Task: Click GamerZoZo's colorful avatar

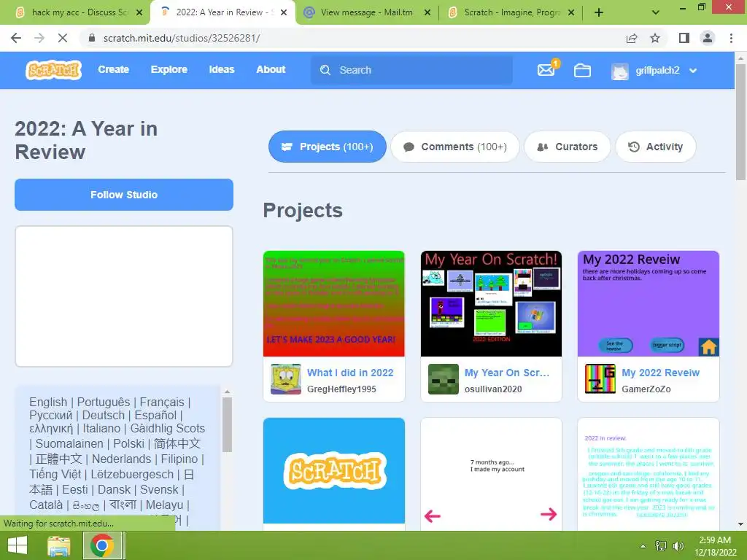Action: pos(600,379)
